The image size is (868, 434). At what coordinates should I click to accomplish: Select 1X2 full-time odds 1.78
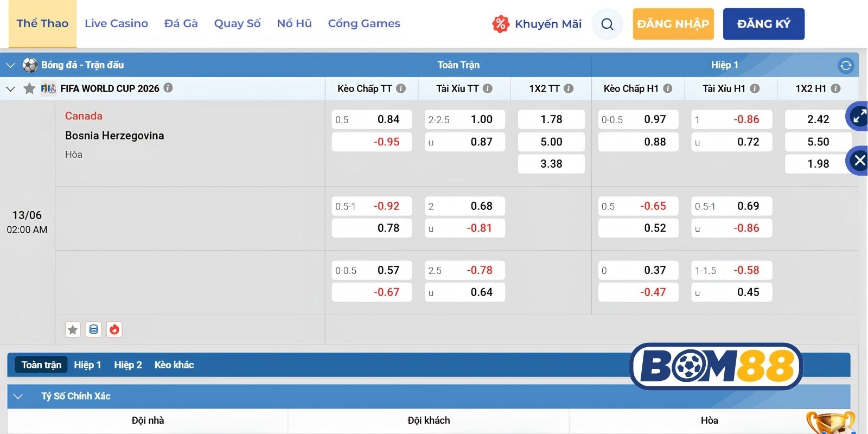pyautogui.click(x=551, y=119)
